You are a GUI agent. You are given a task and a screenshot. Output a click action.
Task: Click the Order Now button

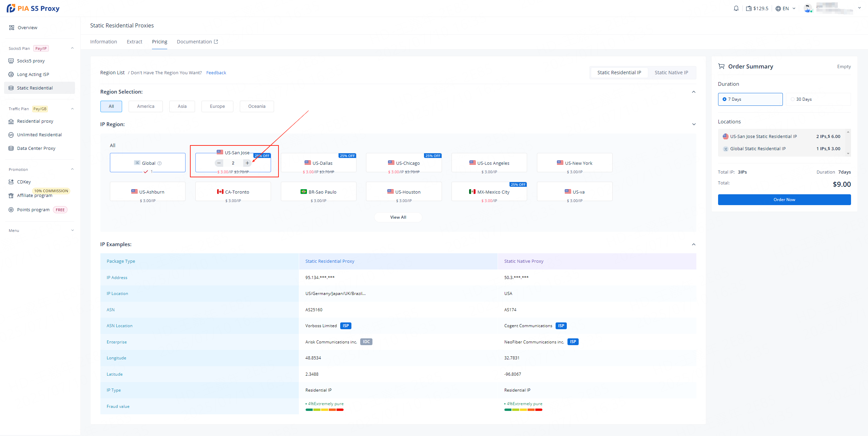click(784, 200)
